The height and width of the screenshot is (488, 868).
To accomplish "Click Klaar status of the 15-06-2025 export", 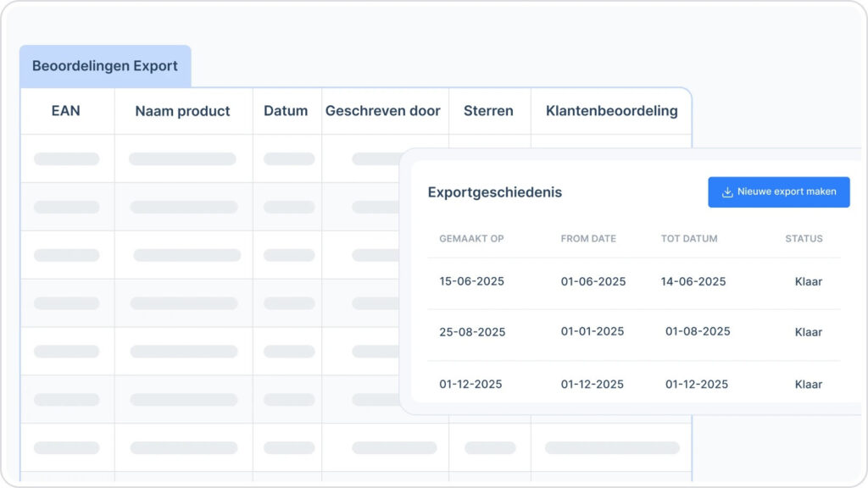I will (x=808, y=281).
